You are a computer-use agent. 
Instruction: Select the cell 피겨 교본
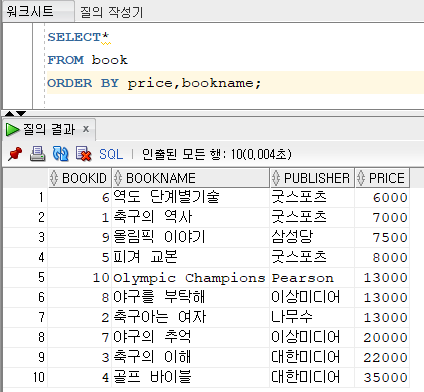coord(191,257)
